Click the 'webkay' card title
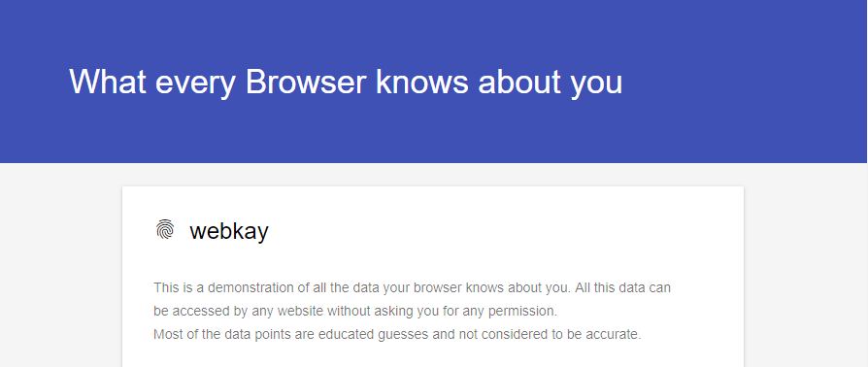This screenshot has height=367, width=868. click(x=228, y=231)
